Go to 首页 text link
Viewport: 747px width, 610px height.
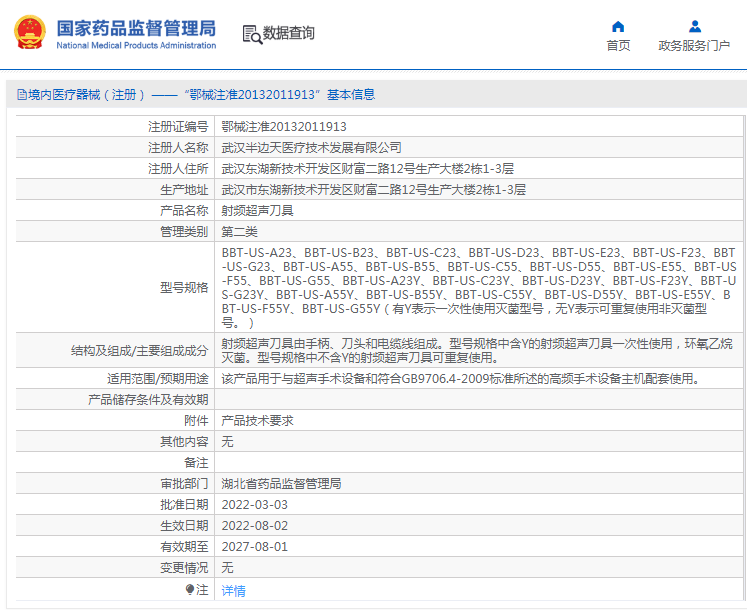618,45
